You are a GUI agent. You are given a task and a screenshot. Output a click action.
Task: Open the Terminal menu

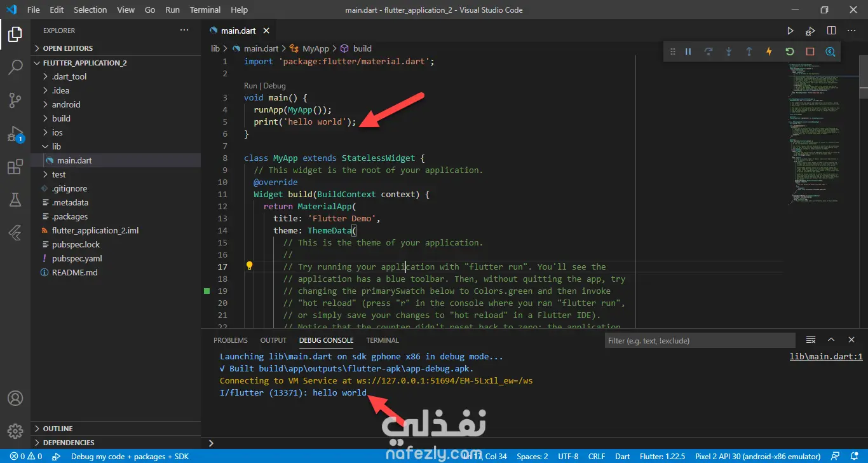tap(205, 10)
